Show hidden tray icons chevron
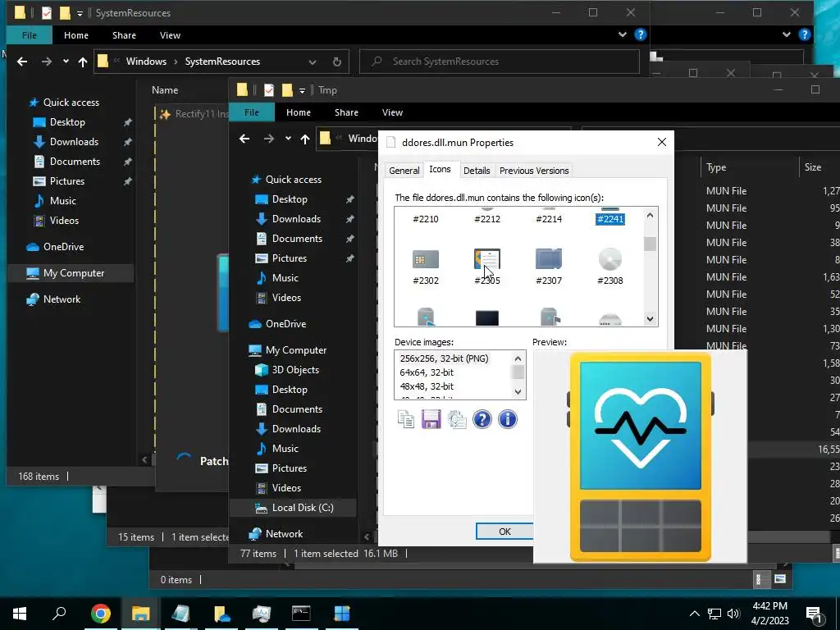Viewport: 840px width, 630px height. [694, 614]
